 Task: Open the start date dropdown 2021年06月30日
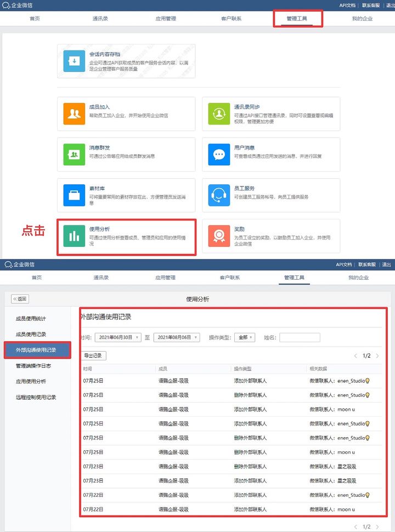click(118, 337)
